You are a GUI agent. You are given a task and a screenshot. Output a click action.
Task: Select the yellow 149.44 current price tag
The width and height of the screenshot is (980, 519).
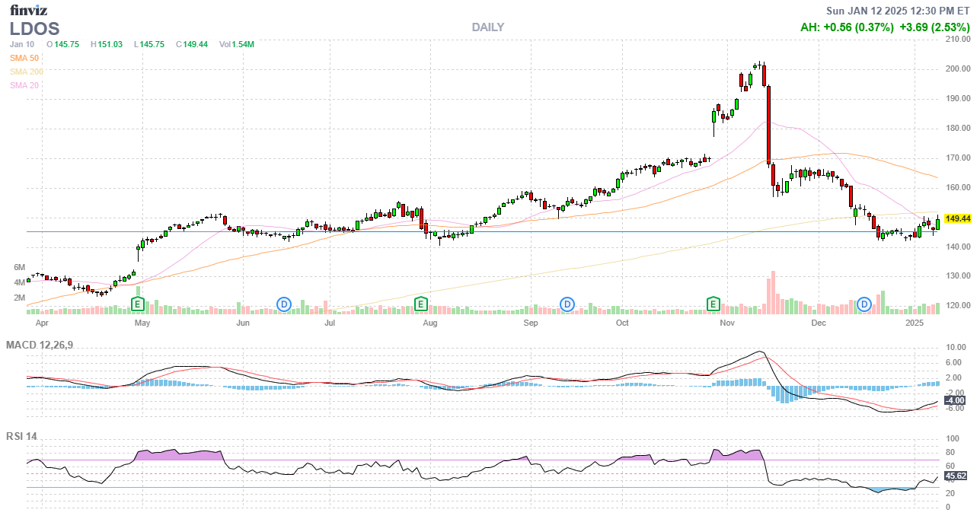coord(959,219)
